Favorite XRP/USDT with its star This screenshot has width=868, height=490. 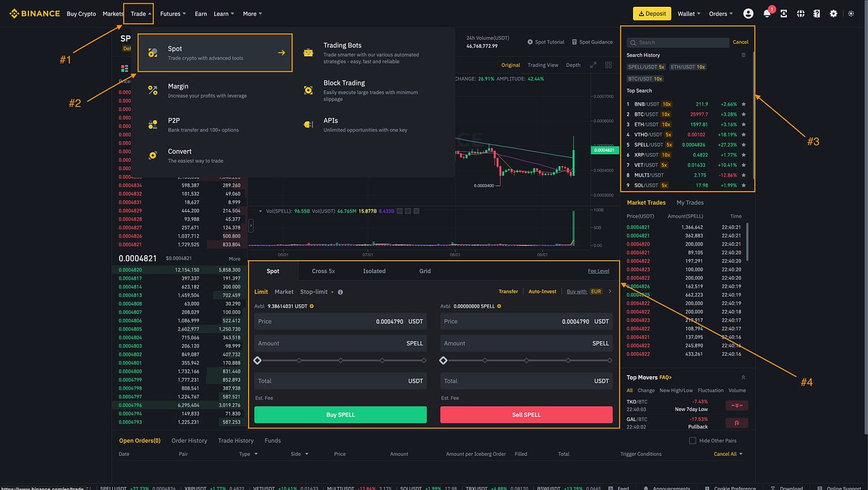pyautogui.click(x=743, y=154)
